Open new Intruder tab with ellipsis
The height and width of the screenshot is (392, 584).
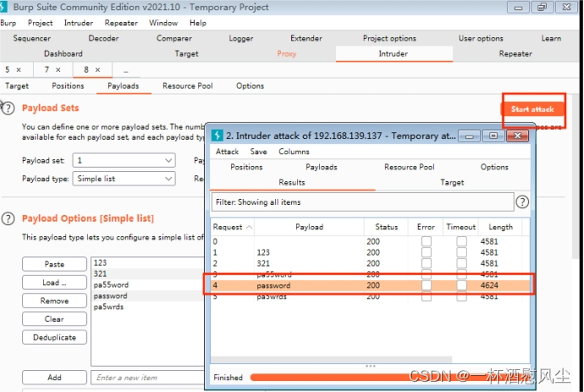point(127,70)
